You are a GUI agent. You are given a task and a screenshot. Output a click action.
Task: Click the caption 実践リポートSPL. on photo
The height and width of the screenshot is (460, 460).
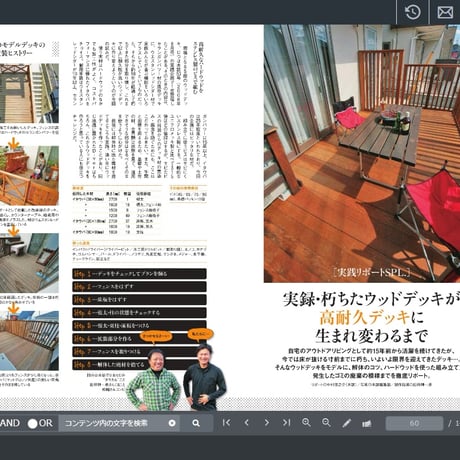[x=371, y=272]
